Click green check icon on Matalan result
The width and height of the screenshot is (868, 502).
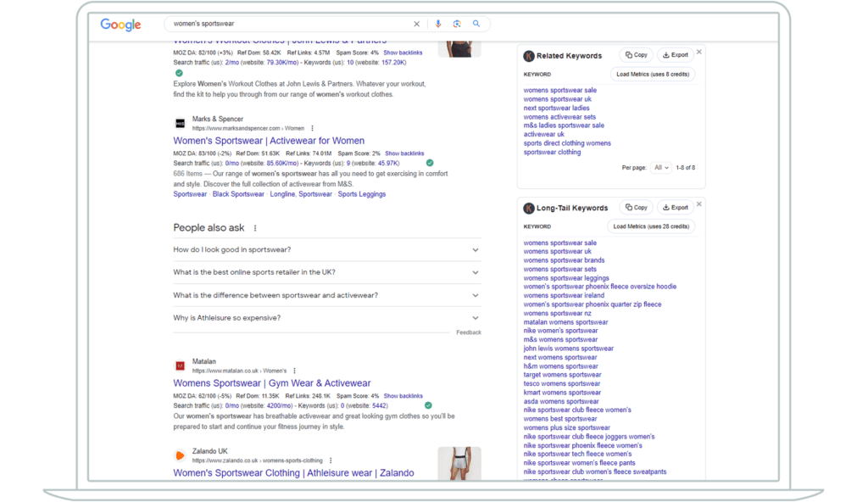click(x=428, y=405)
